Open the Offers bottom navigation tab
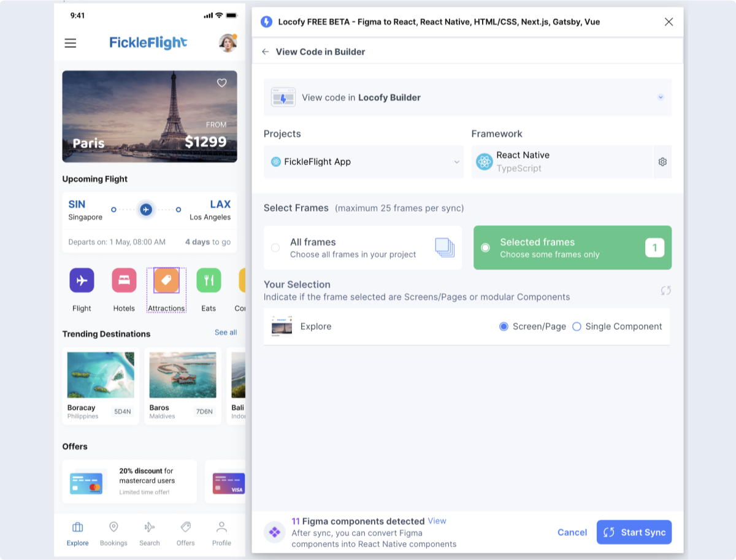The image size is (736, 560). click(x=185, y=534)
